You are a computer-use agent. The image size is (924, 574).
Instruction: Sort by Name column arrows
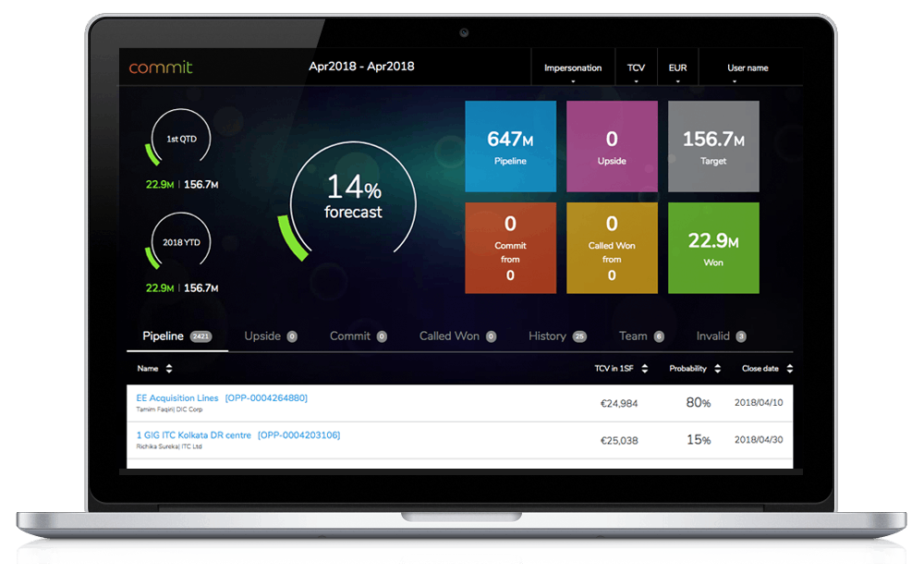click(x=169, y=369)
